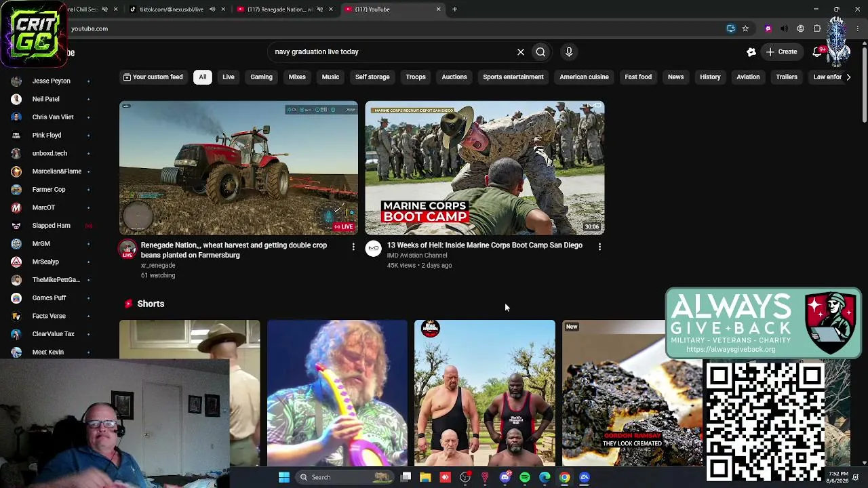
Task: Open Task View on the taskbar
Action: pos(406,477)
